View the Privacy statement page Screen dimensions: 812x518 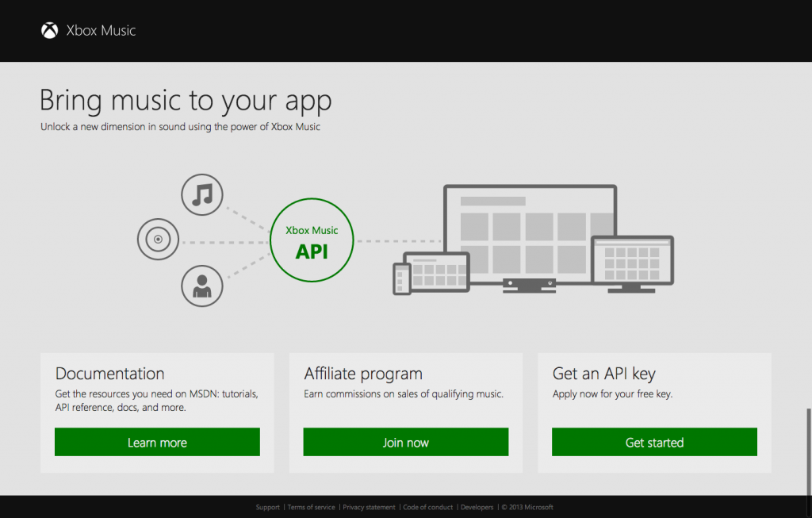click(370, 507)
